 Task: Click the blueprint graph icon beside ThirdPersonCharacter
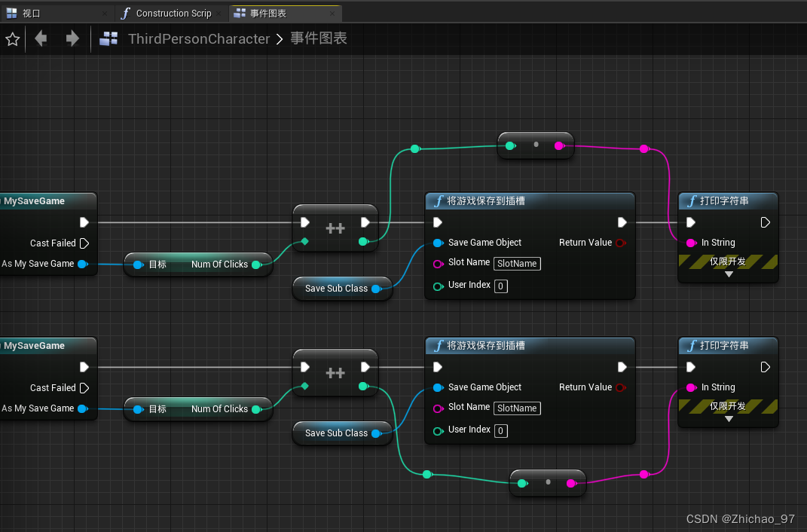coord(109,38)
